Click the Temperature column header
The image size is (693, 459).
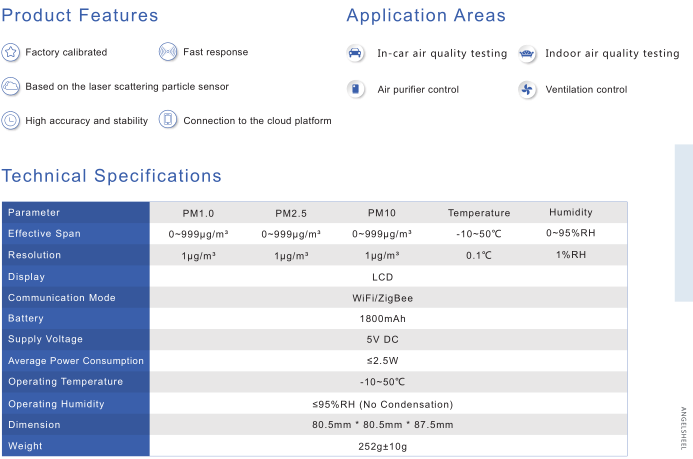479,213
